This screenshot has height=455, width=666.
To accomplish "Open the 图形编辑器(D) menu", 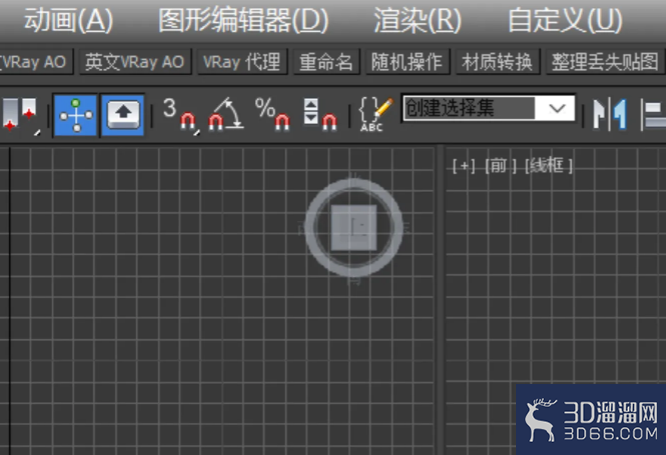I will (243, 20).
